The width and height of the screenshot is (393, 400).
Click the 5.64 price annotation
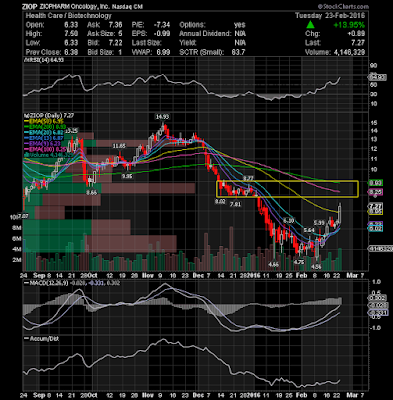point(309,230)
